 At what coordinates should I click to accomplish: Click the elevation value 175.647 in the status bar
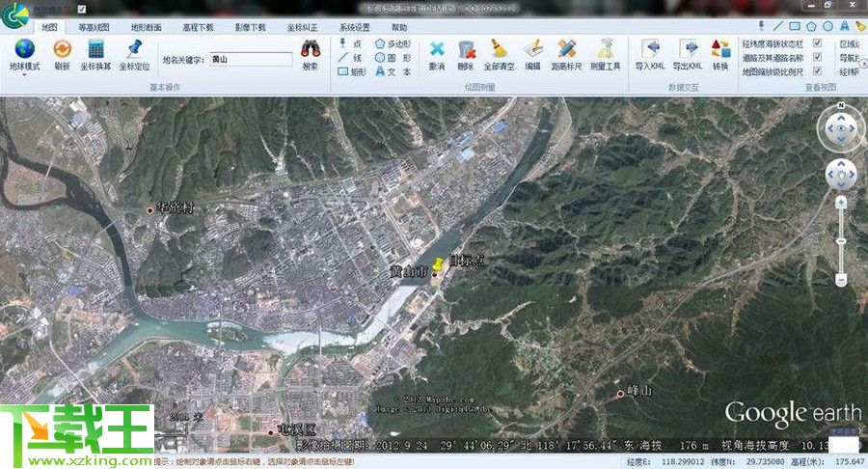851,461
